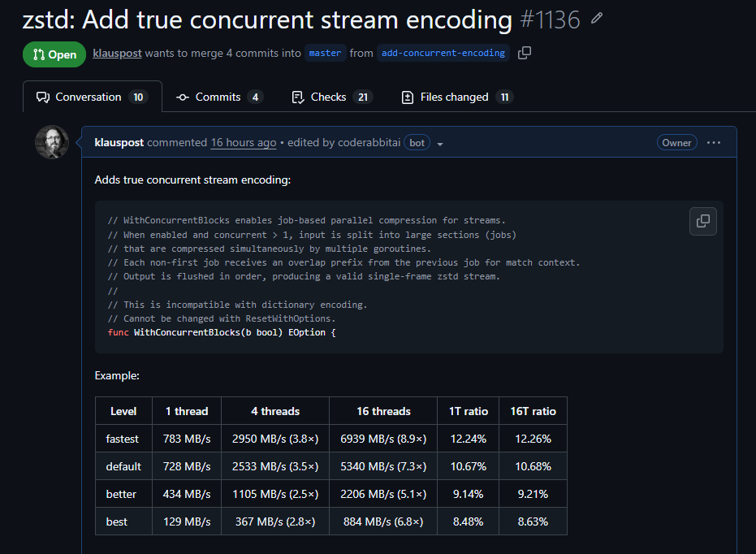Viewport: 756px width, 554px height.
Task: Click the '16 threads' column header
Action: pyautogui.click(x=383, y=411)
